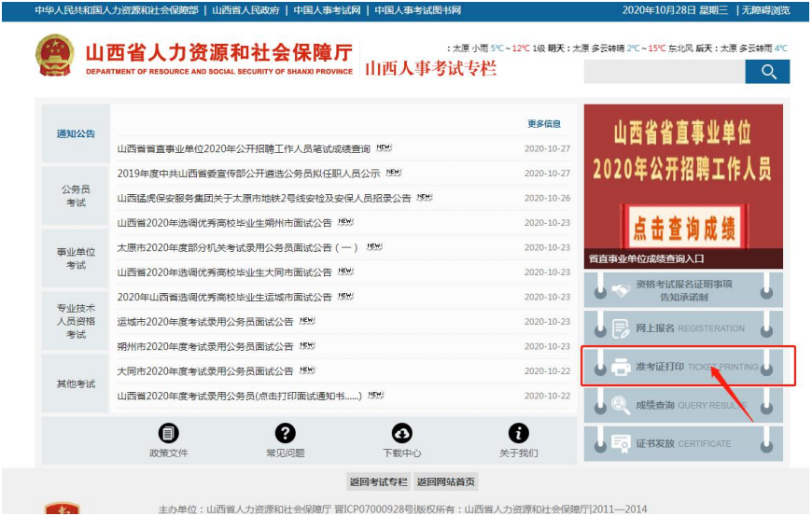Click the national emblem logo in header
This screenshot has height=516, width=812.
tap(54, 55)
